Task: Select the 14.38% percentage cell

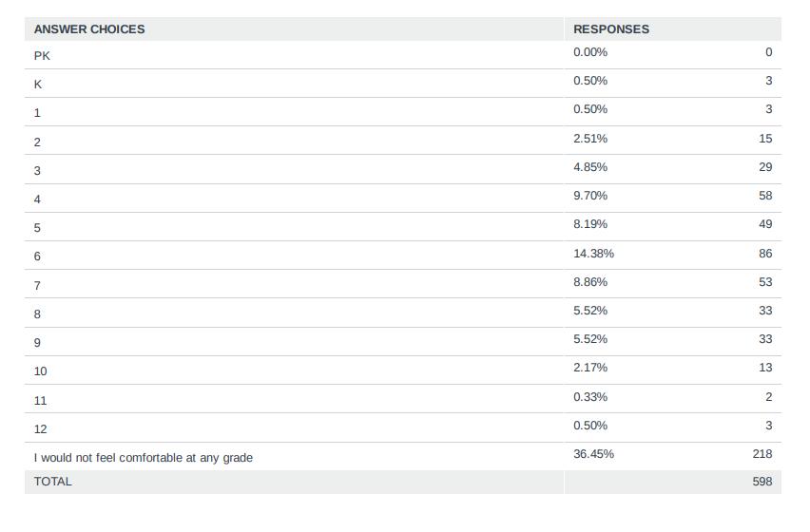Action: point(593,254)
